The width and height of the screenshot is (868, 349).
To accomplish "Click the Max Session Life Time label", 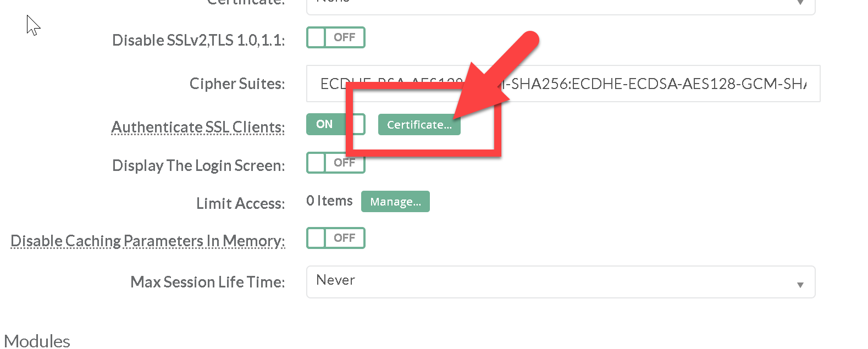I will coord(207,282).
